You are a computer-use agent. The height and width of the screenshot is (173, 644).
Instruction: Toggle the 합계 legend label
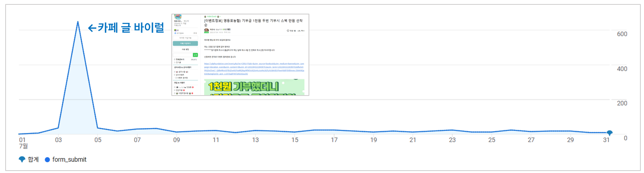pos(33,160)
